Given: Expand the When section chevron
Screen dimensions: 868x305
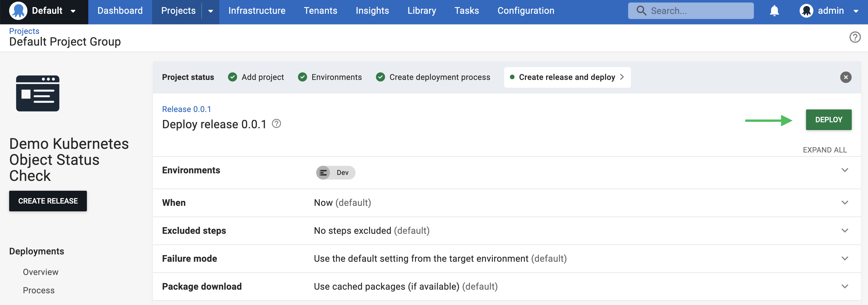Looking at the screenshot, I should tap(845, 202).
